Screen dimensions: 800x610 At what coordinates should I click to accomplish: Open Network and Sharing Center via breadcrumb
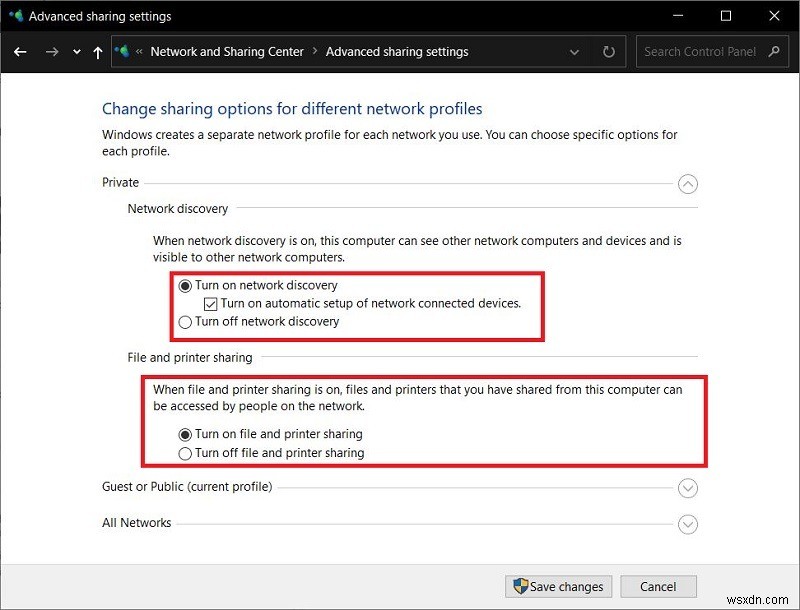click(230, 51)
